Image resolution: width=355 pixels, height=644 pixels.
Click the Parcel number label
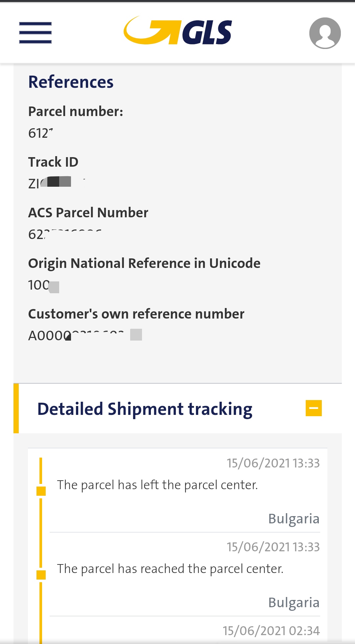pyautogui.click(x=76, y=111)
